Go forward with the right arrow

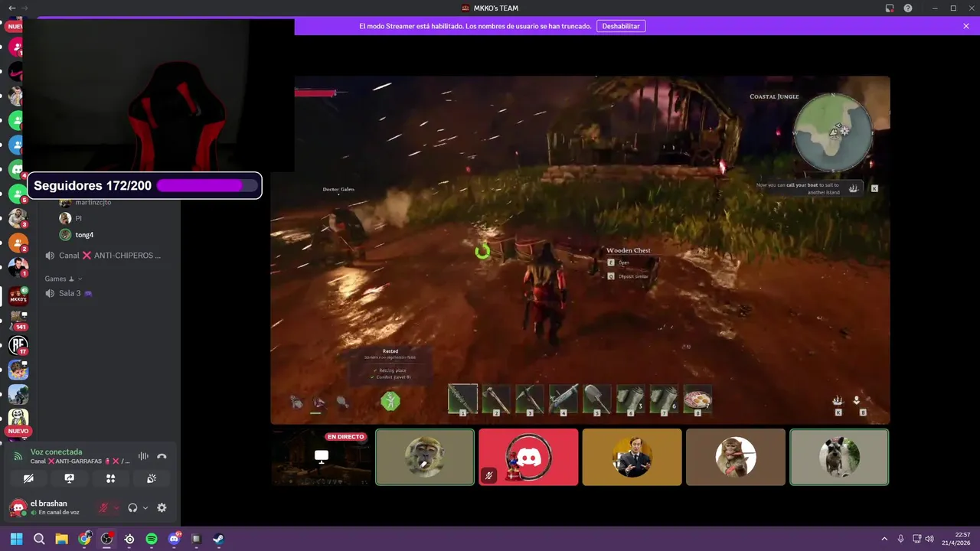pos(24,8)
